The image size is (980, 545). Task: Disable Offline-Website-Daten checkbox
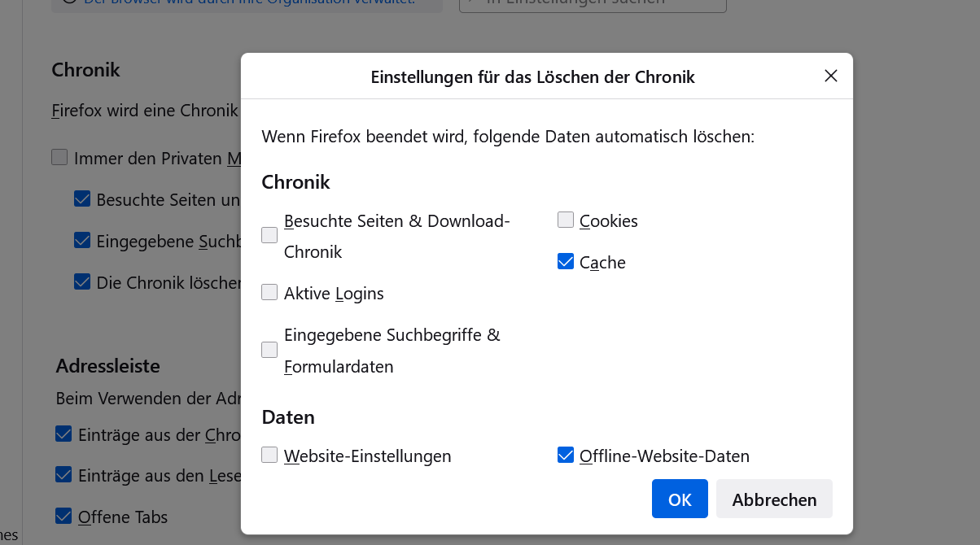[566, 456]
